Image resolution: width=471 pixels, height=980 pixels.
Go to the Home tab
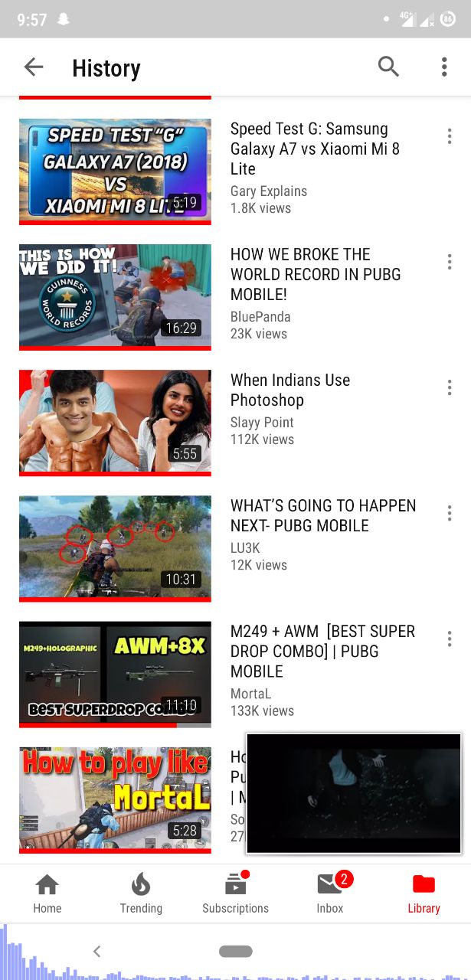click(x=47, y=894)
